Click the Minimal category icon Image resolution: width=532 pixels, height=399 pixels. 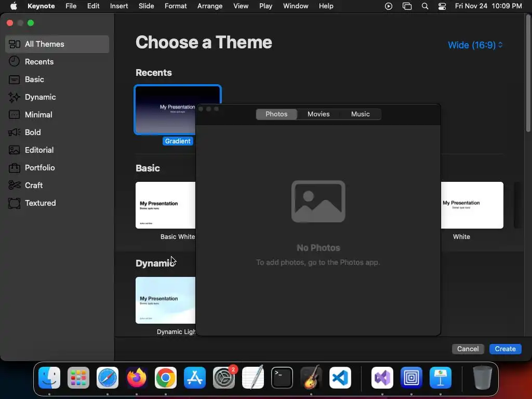tap(14, 115)
